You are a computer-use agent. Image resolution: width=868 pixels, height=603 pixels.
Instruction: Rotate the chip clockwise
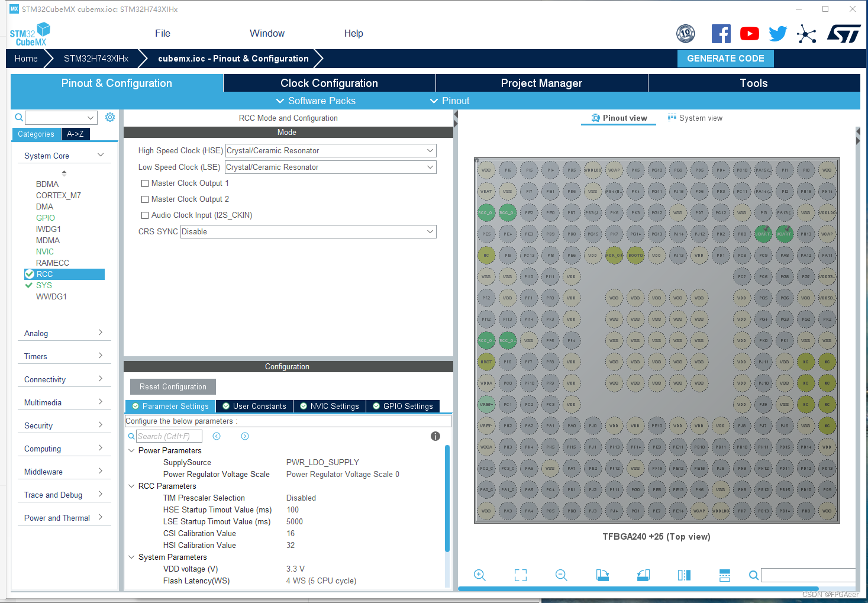602,575
